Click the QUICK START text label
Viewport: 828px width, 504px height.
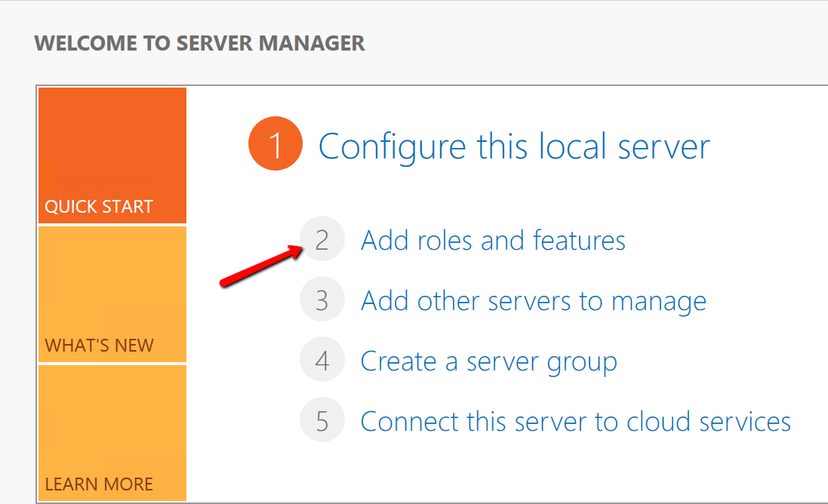click(99, 207)
